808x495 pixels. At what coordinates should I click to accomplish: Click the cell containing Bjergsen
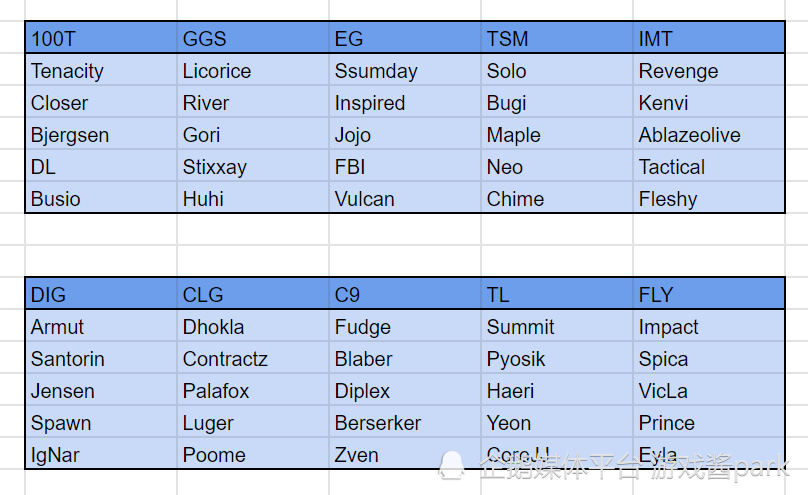coord(100,135)
